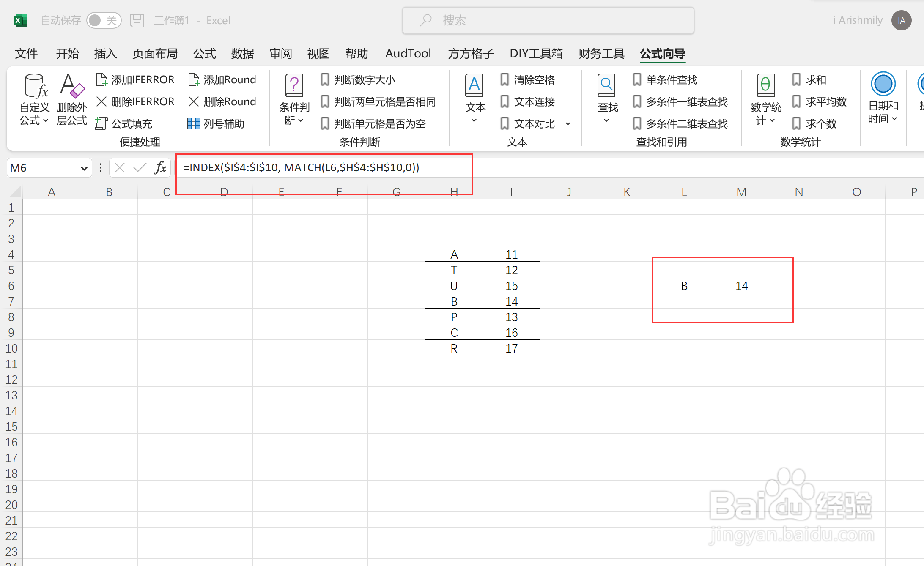Switch to the DIY工具箱 tab
Image resolution: width=924 pixels, height=566 pixels.
tap(536, 54)
